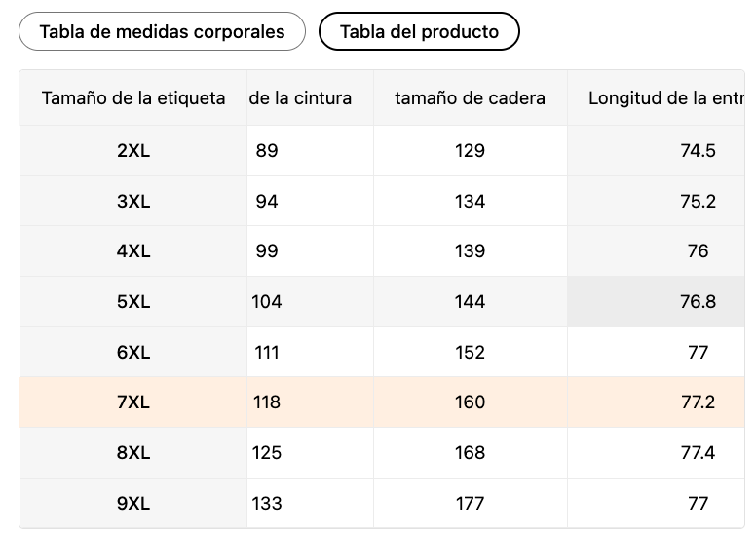Screen dimensions: 756x536
Task: Select the 2XL size label
Action: point(133,151)
